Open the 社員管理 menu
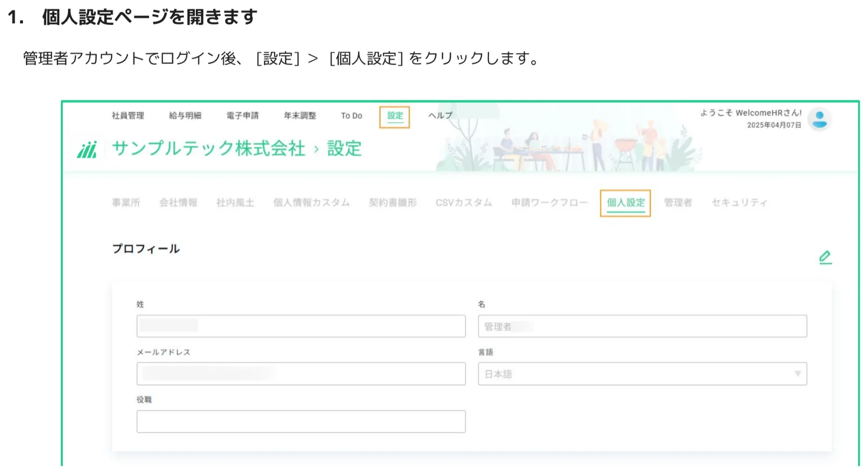Viewport: 868px width, 474px height. [128, 116]
